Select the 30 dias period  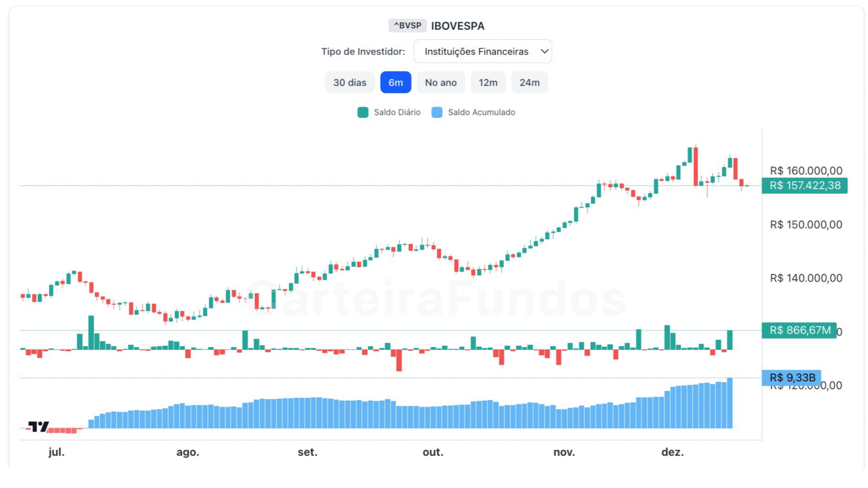(350, 82)
